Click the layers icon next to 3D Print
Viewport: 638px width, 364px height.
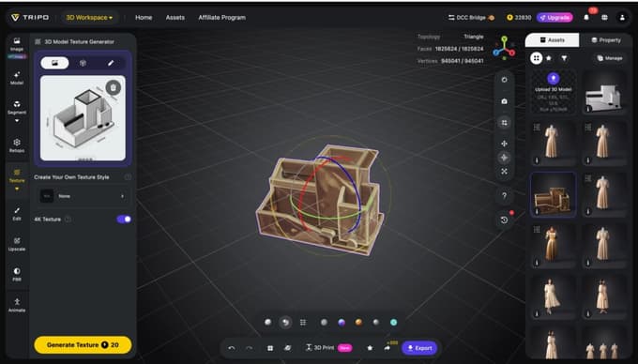(x=287, y=348)
